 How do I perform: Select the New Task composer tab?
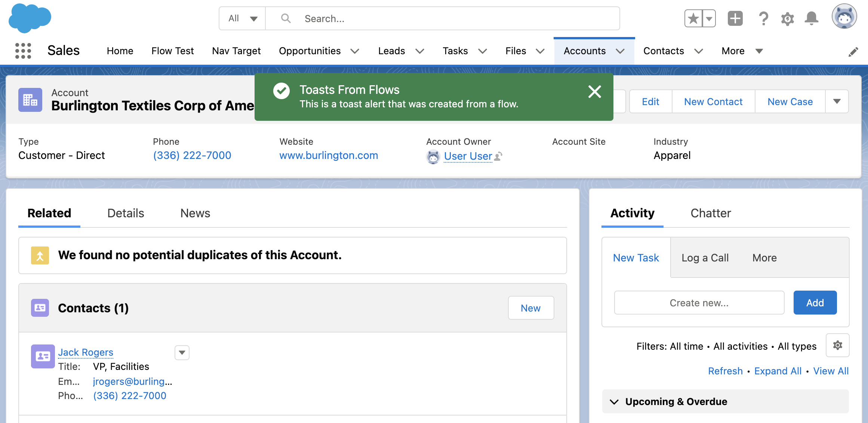pyautogui.click(x=636, y=258)
